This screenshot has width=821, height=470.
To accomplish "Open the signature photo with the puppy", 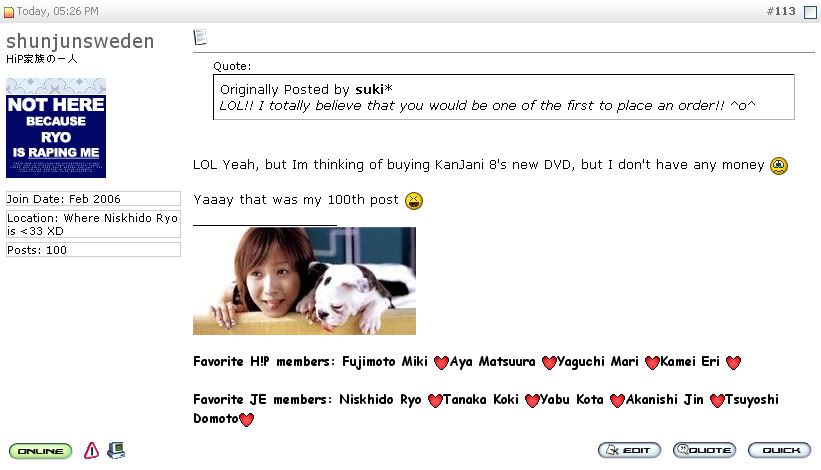I will pos(304,281).
